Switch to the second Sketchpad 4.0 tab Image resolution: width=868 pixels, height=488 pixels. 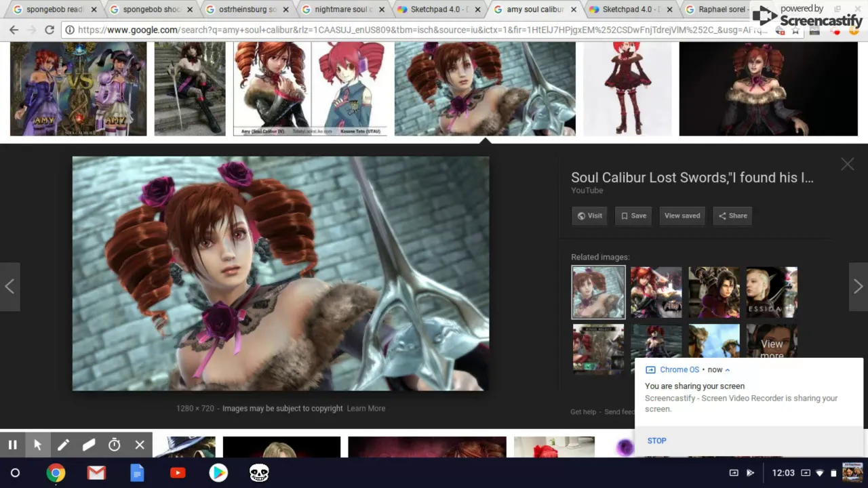(631, 9)
